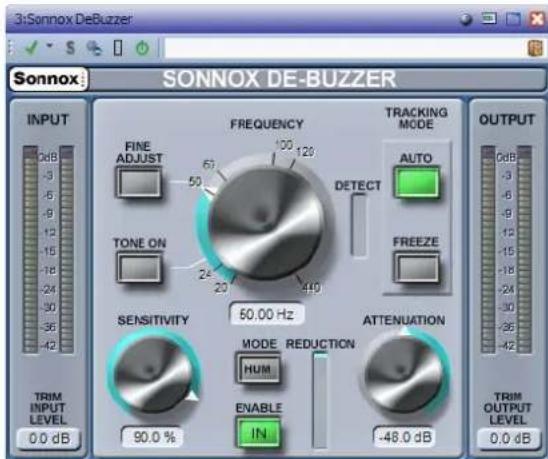Toggle the green Enable IN button
This screenshot has width=548, height=459.
click(259, 433)
